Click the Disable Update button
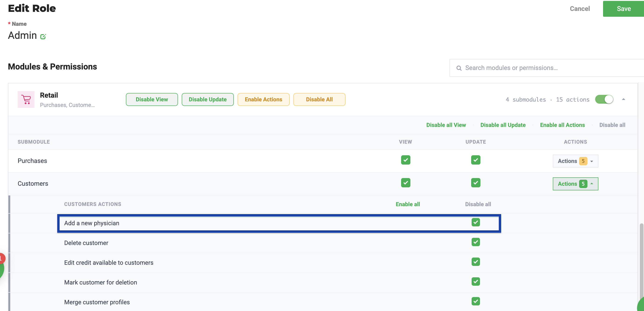Screen dimensions: 644x311 click(x=208, y=99)
